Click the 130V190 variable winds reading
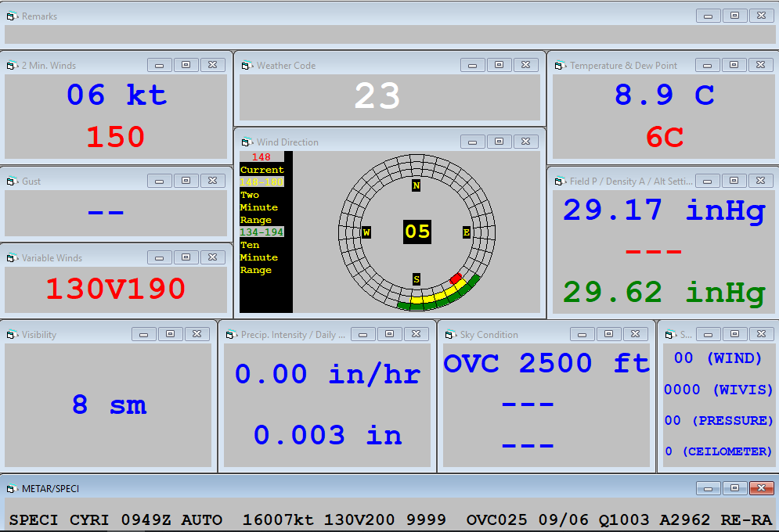The image size is (779, 532). coord(115,289)
